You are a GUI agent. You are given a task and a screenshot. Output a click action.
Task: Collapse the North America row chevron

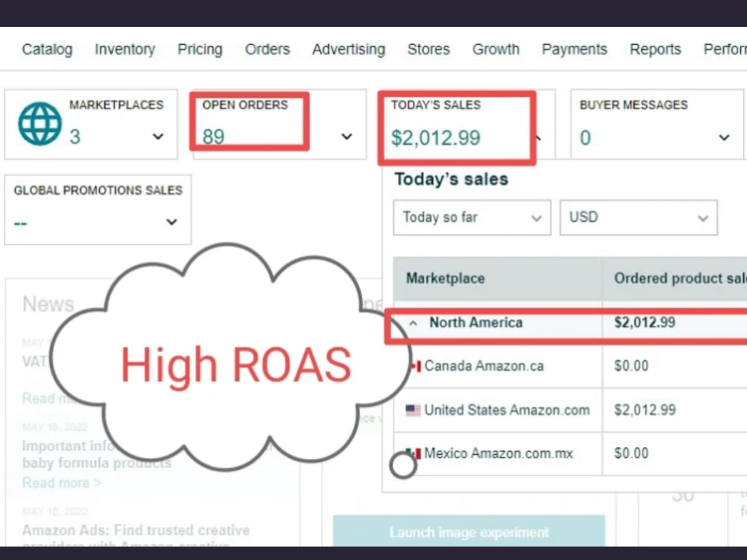pos(413,323)
